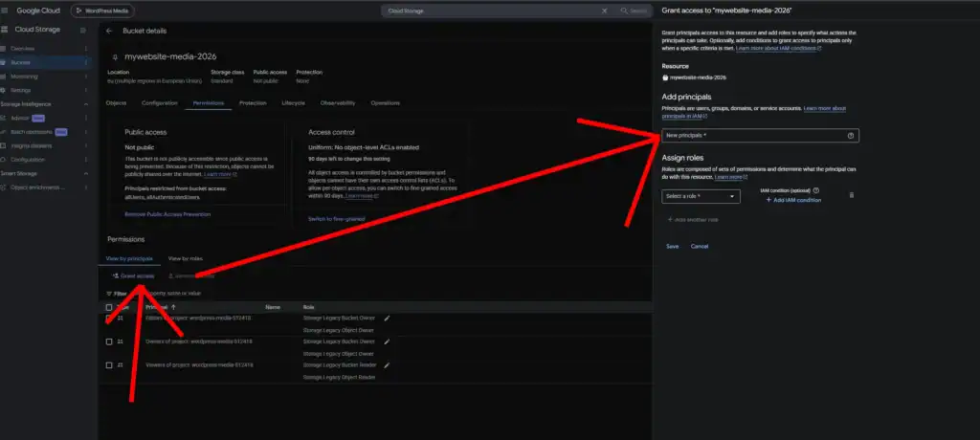Open more options next to Monitoring
This screenshot has height=440, width=980.
click(x=85, y=77)
